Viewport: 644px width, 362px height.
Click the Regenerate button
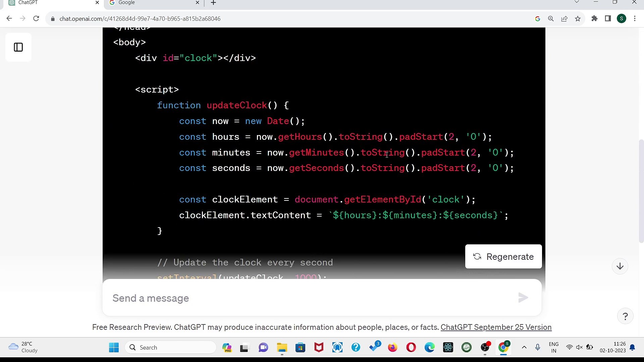tap(503, 256)
